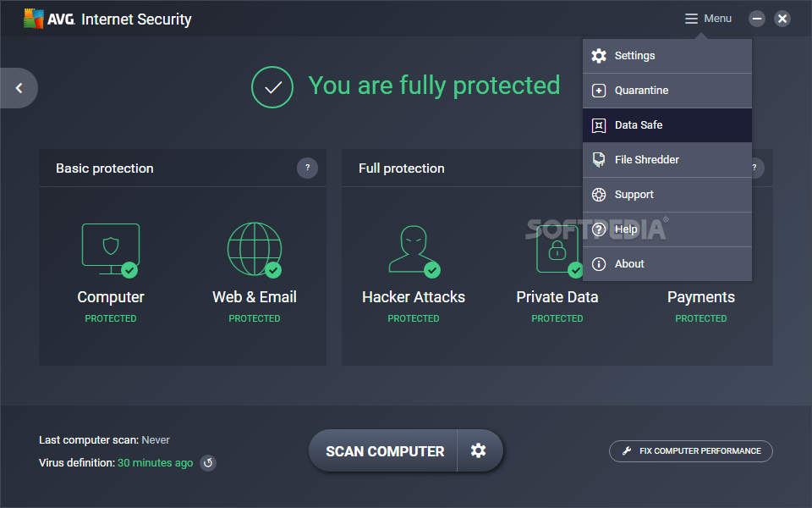Viewport: 812px width, 508px height.
Task: Click the Quarantine plus-box icon
Action: 599,91
